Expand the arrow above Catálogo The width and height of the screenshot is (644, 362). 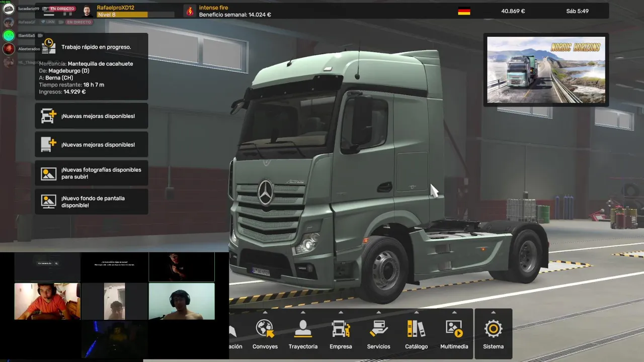[416, 312]
